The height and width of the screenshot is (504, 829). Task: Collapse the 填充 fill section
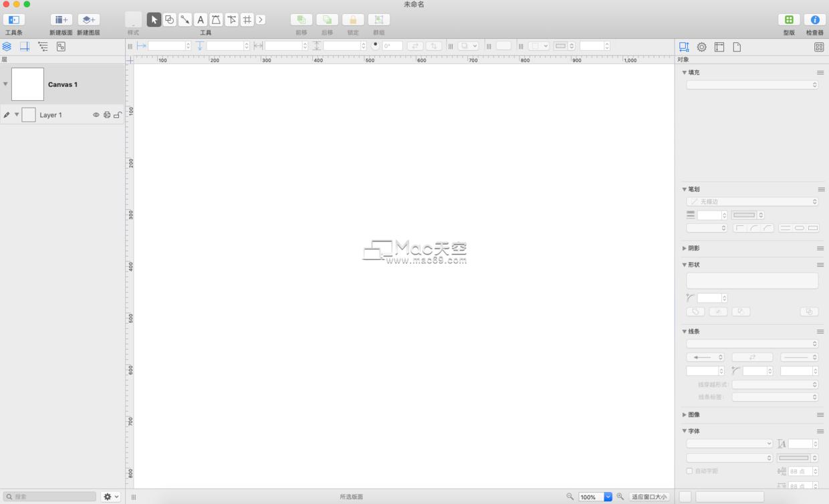(685, 72)
